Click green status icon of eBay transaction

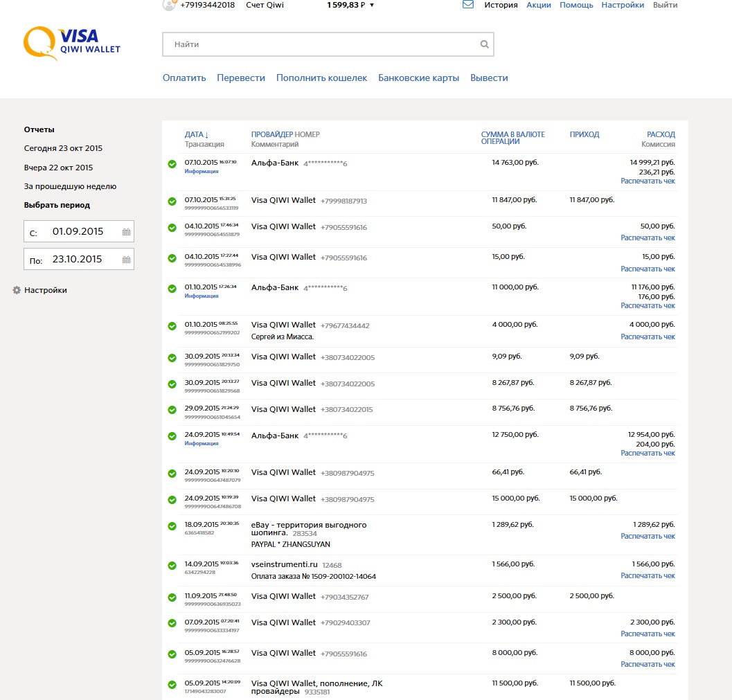tap(172, 526)
